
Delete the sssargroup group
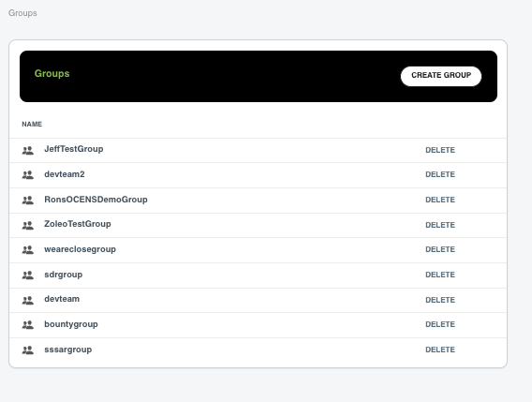pyautogui.click(x=440, y=350)
